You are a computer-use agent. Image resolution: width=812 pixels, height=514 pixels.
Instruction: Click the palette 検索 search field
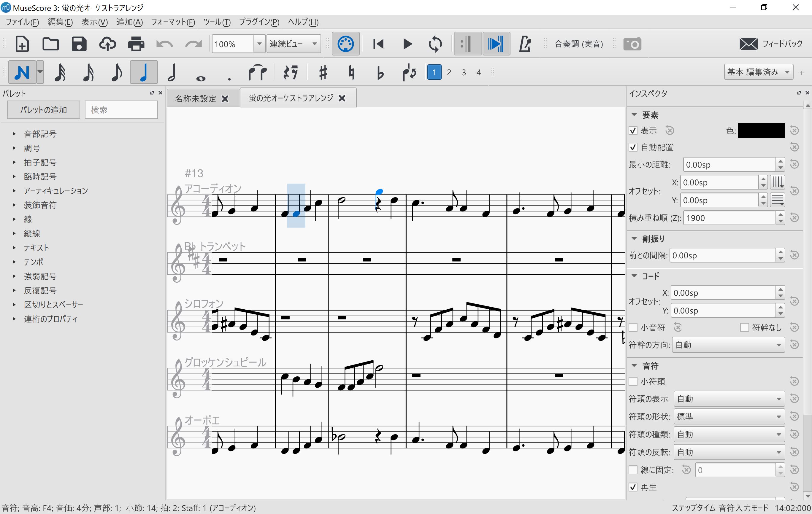coord(121,110)
